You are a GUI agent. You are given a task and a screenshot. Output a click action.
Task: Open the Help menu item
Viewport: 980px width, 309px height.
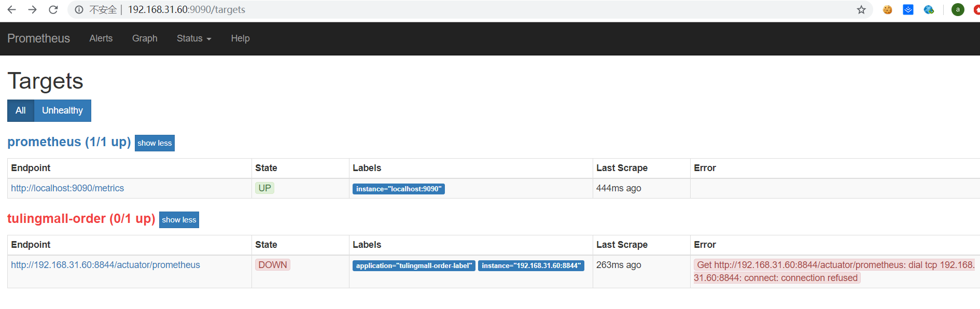click(240, 38)
